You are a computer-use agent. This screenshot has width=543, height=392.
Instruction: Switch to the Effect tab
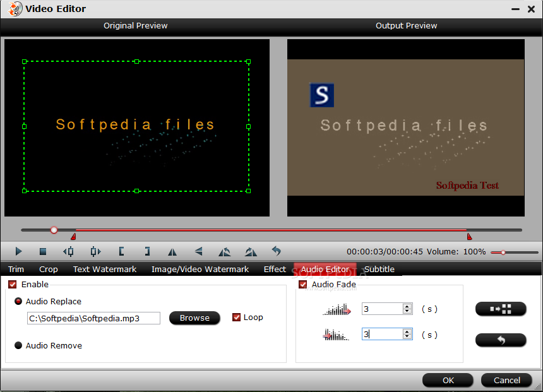point(275,269)
